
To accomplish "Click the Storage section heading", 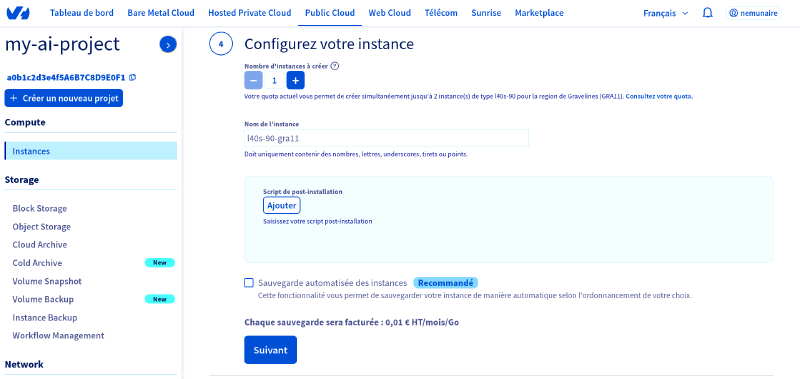I will pos(22,180).
